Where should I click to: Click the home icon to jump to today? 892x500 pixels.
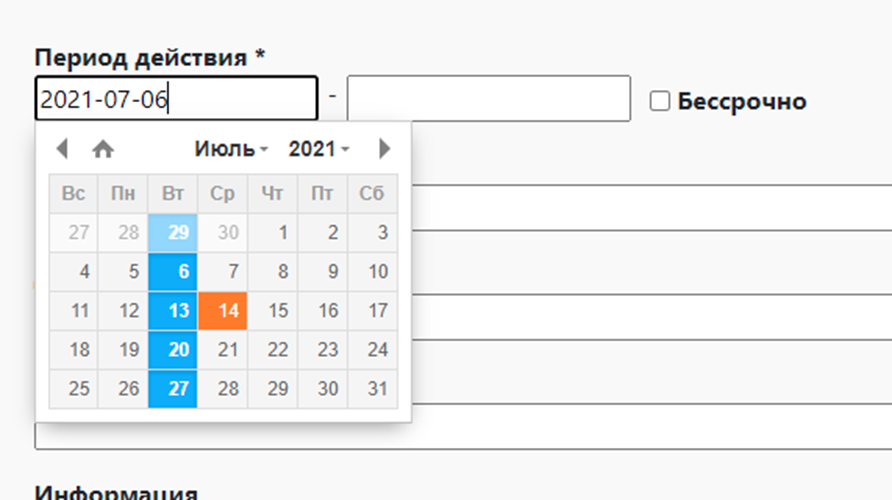point(103,149)
